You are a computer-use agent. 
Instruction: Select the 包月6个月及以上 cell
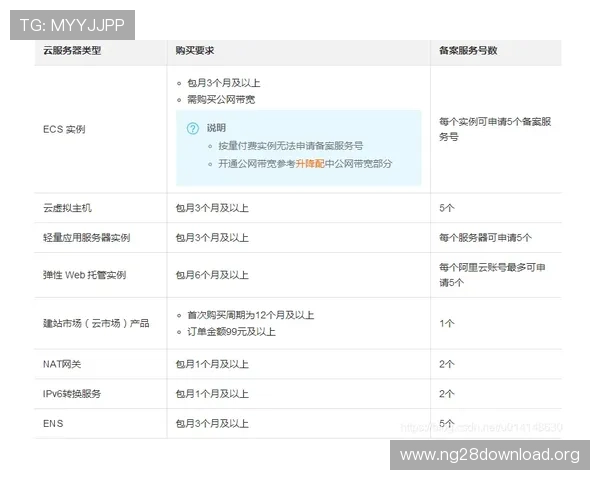point(212,275)
